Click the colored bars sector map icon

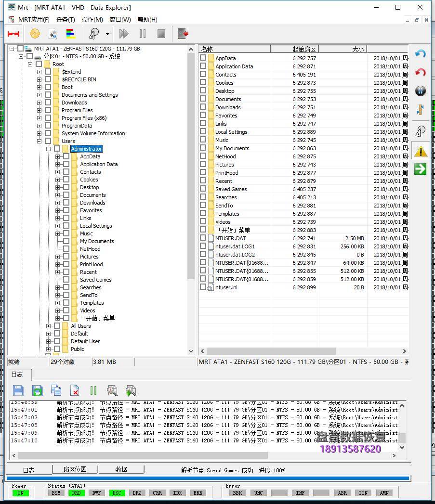click(x=70, y=33)
